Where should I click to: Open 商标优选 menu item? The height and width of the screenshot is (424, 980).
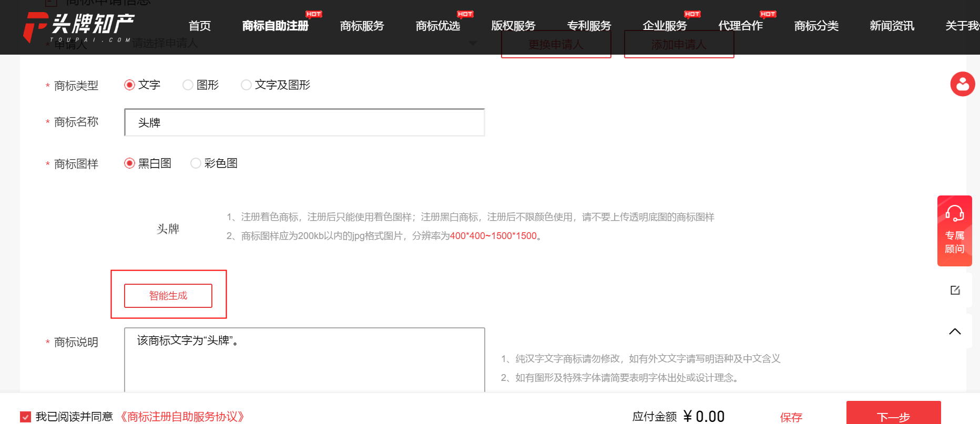point(437,26)
